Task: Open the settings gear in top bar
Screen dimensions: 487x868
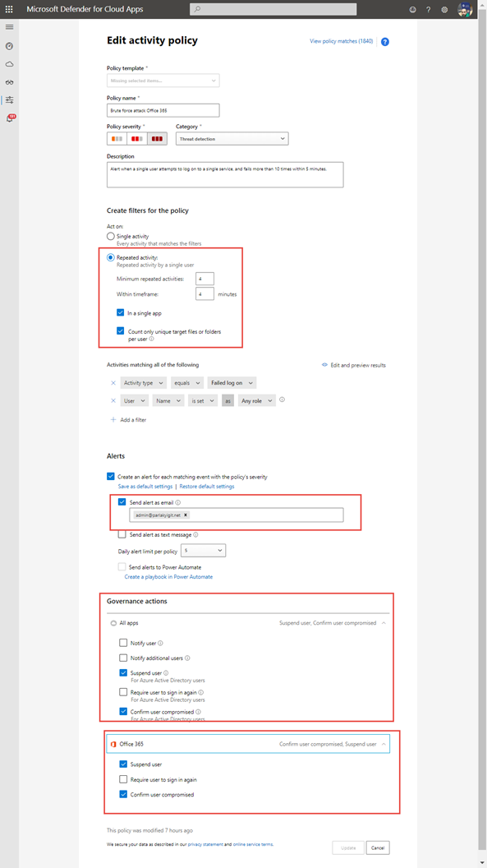Action: 444,9
